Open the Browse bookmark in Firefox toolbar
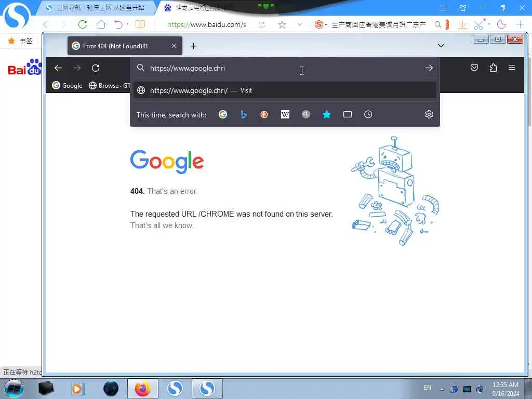Image resolution: width=532 pixels, height=399 pixels. pyautogui.click(x=109, y=86)
